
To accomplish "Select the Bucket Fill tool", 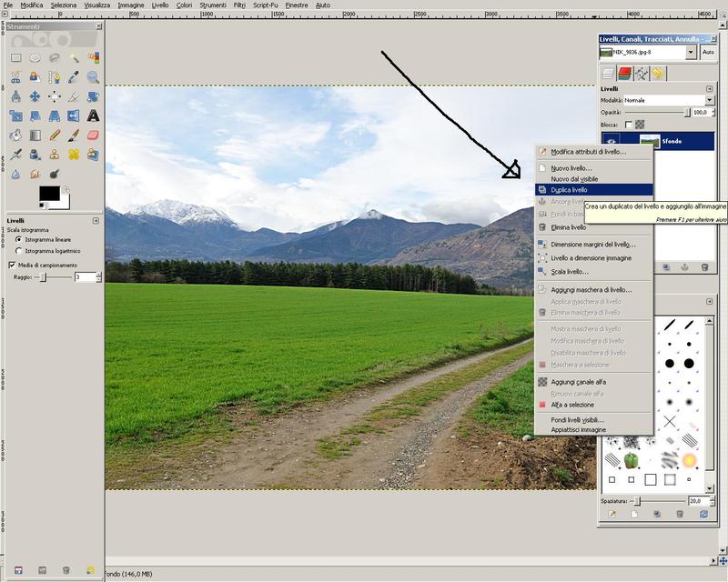I will click(15, 135).
